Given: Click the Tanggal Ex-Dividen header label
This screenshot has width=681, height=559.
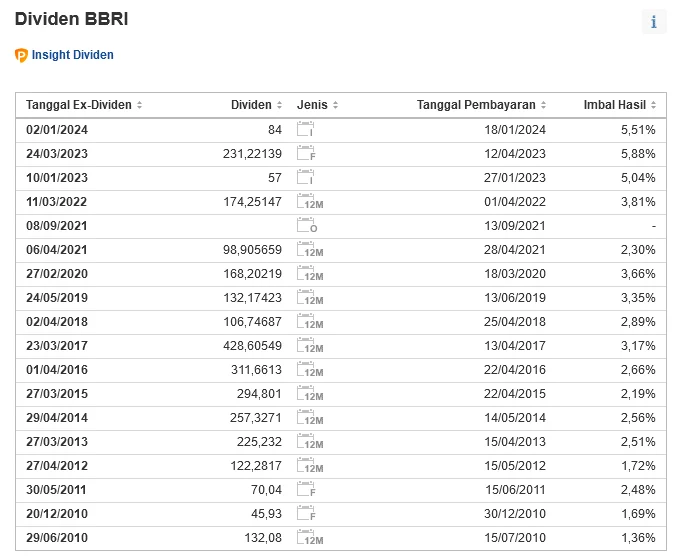Looking at the screenshot, I should tap(79, 105).
